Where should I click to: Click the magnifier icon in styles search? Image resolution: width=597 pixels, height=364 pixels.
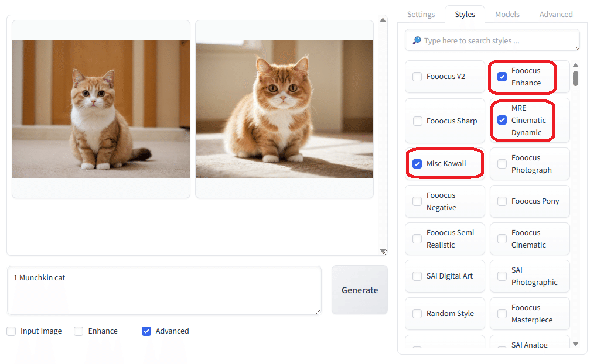(x=417, y=41)
